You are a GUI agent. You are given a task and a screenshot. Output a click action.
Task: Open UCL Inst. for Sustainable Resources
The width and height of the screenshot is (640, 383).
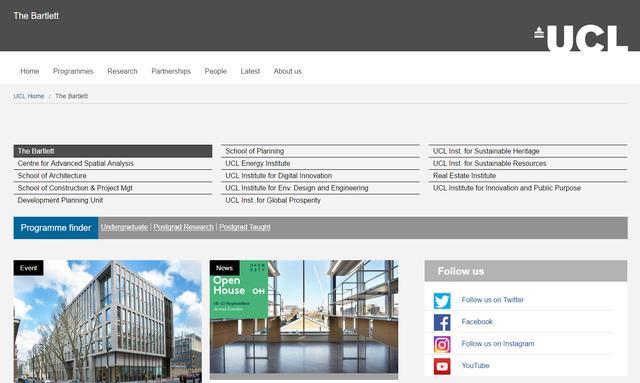tap(489, 163)
